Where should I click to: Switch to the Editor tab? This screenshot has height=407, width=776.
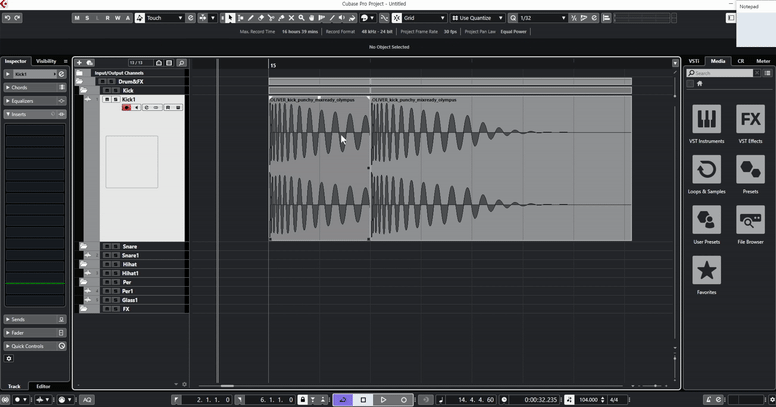pyautogui.click(x=43, y=386)
